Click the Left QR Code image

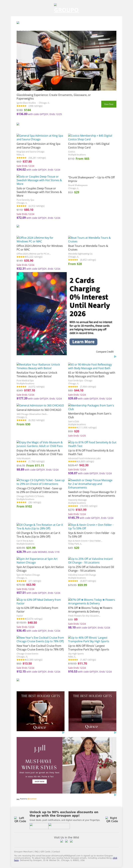20,819
